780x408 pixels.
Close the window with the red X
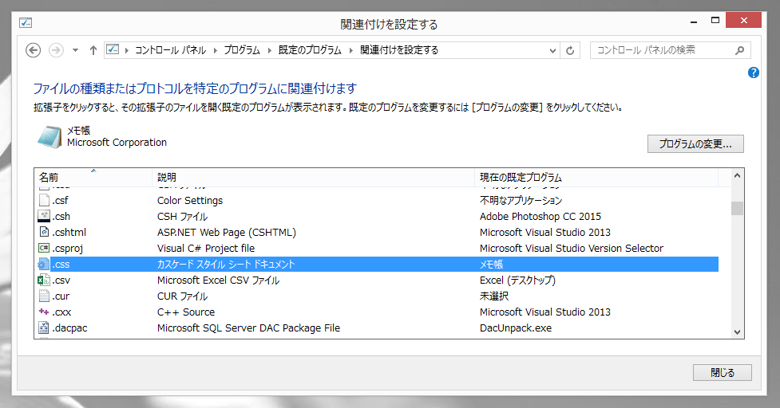pos(744,20)
